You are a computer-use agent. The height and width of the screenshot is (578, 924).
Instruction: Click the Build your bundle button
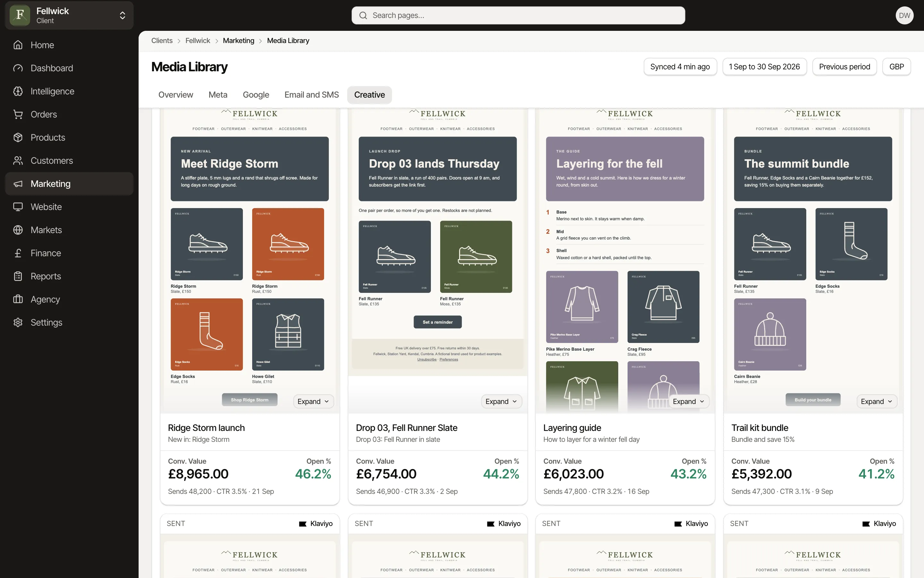point(813,400)
